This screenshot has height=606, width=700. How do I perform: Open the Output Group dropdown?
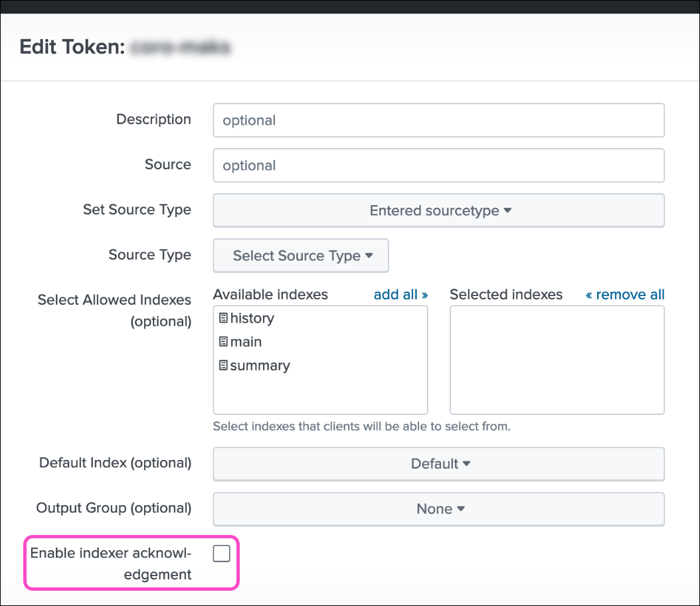pos(438,509)
